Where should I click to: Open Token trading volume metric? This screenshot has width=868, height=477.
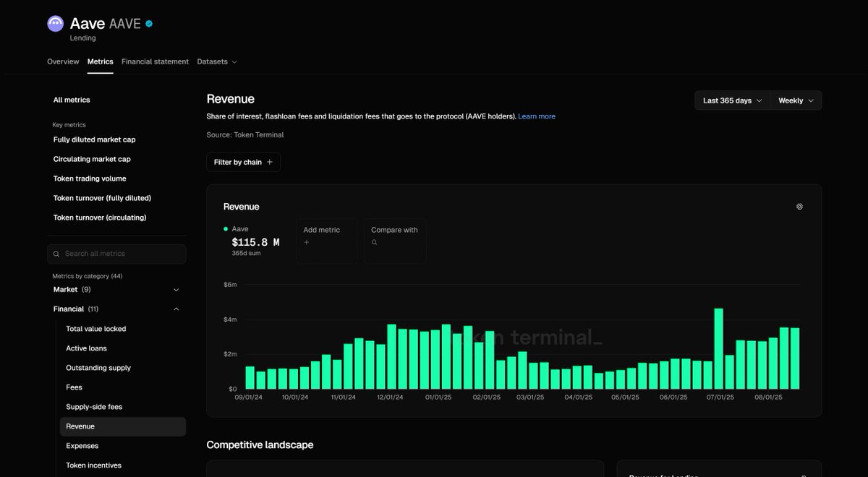click(90, 179)
